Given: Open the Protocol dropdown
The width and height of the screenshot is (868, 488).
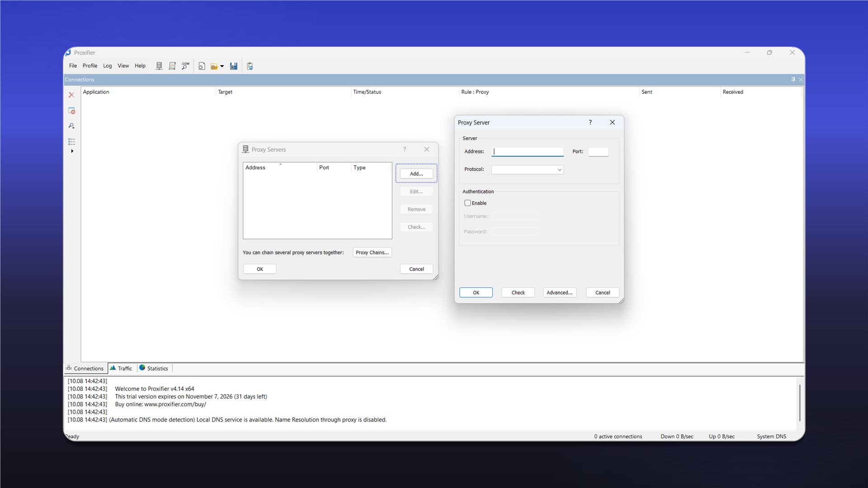Looking at the screenshot, I should coord(528,169).
